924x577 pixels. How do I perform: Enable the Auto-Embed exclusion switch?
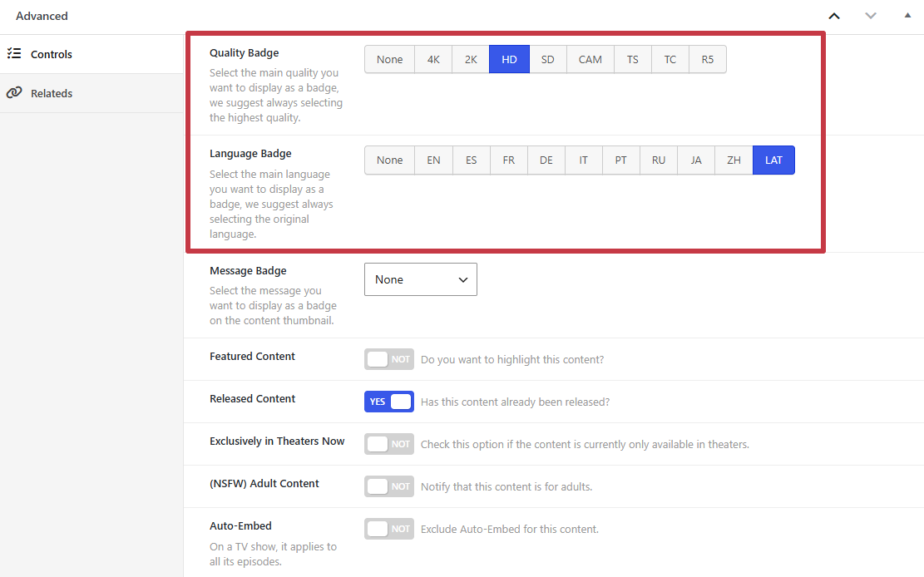click(389, 529)
